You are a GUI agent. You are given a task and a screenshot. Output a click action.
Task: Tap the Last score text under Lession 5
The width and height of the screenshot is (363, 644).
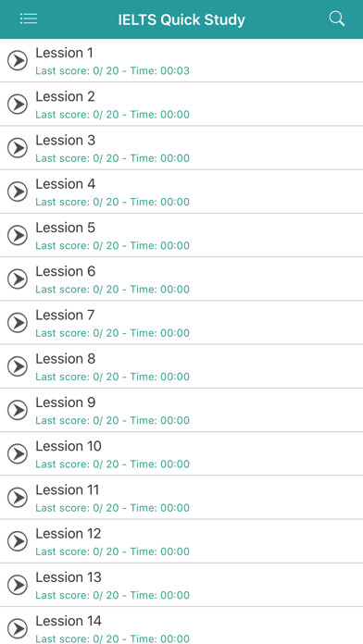pyautogui.click(x=112, y=245)
